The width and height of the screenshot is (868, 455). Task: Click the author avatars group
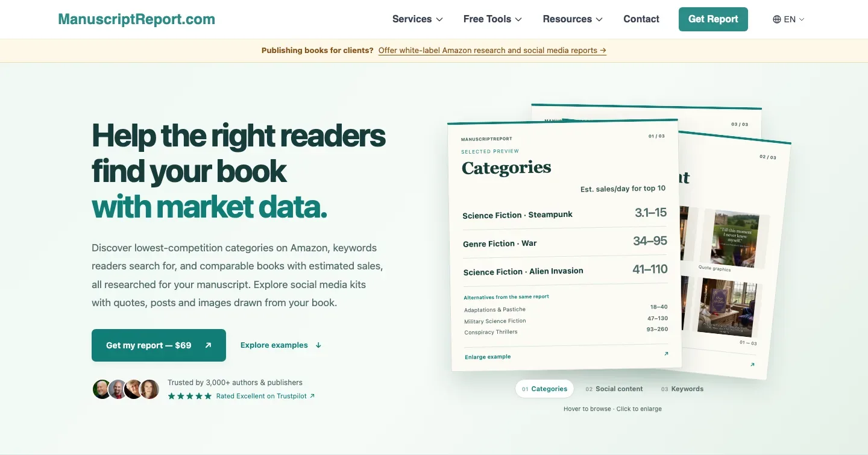pos(126,389)
